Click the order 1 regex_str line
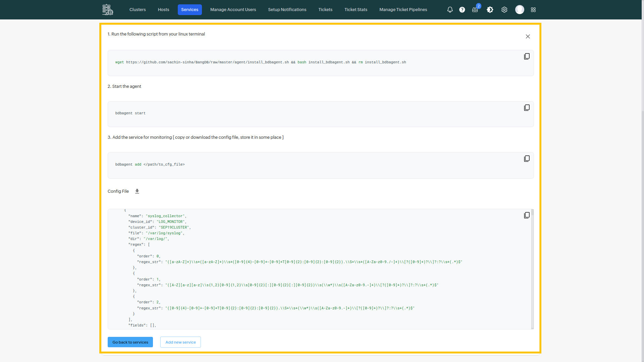This screenshot has width=644, height=362. (x=288, y=285)
